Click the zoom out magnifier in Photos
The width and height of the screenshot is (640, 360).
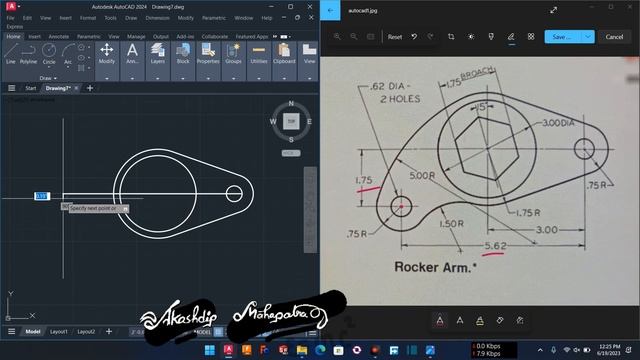pos(354,37)
